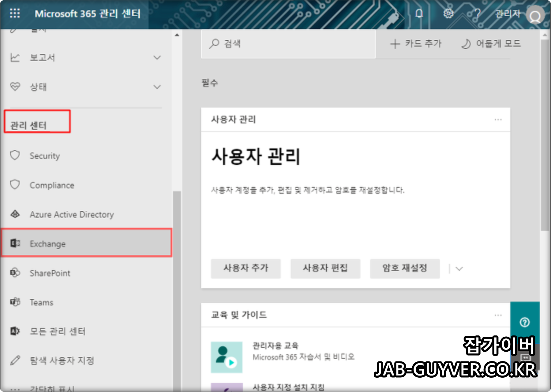
Task: Click the Azure Active Directory icon
Action: tap(15, 214)
